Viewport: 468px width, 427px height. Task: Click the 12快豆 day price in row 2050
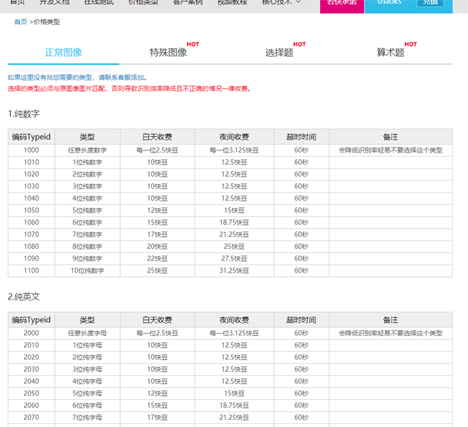coord(157,393)
